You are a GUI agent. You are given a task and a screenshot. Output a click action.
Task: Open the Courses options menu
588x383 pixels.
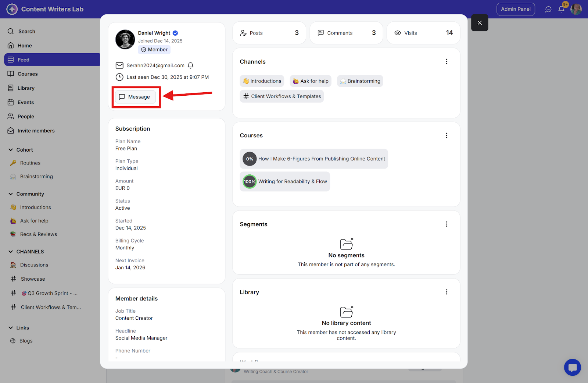tap(447, 135)
